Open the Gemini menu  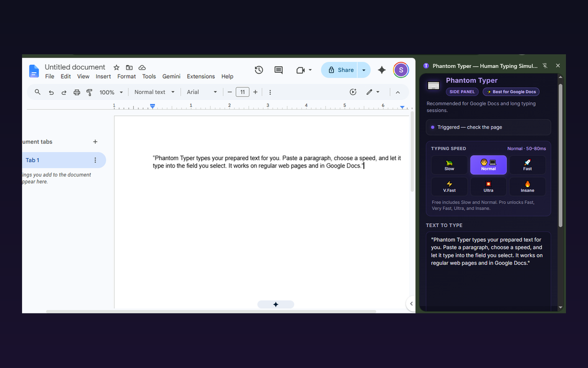(172, 76)
